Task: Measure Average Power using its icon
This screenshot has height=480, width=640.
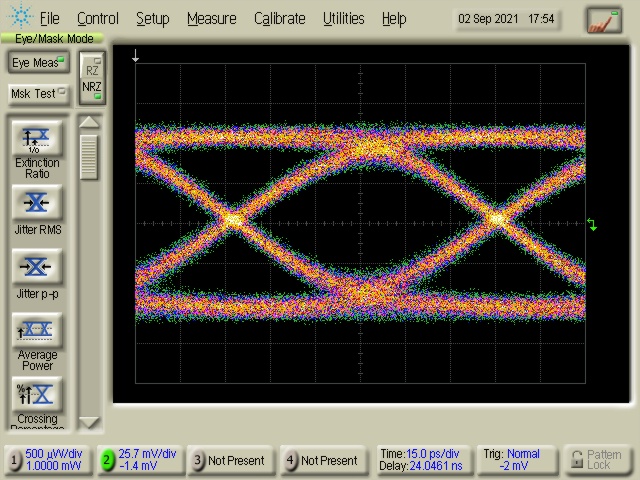Action: (x=37, y=330)
